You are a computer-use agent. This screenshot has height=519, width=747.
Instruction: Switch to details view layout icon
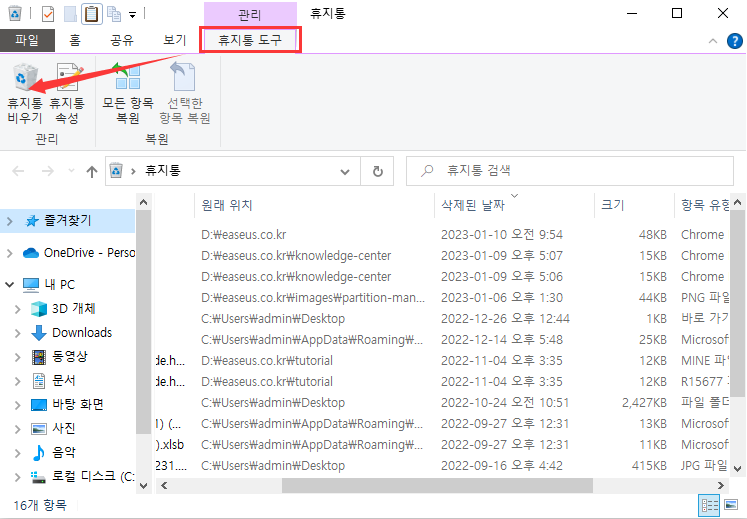(x=709, y=505)
